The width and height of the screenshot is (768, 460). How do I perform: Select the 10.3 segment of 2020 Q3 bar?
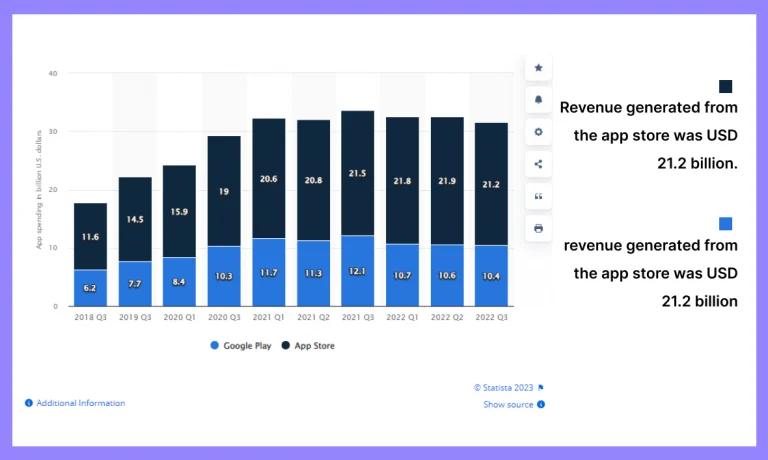(x=224, y=276)
